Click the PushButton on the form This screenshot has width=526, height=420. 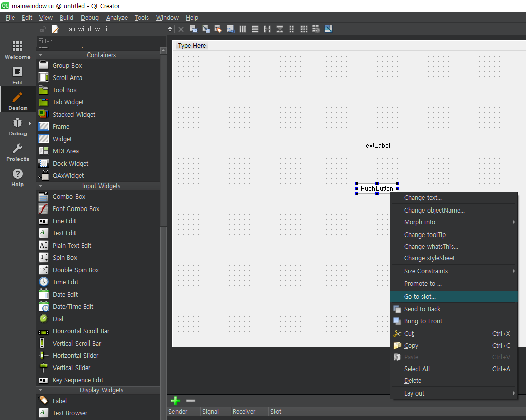(x=377, y=189)
